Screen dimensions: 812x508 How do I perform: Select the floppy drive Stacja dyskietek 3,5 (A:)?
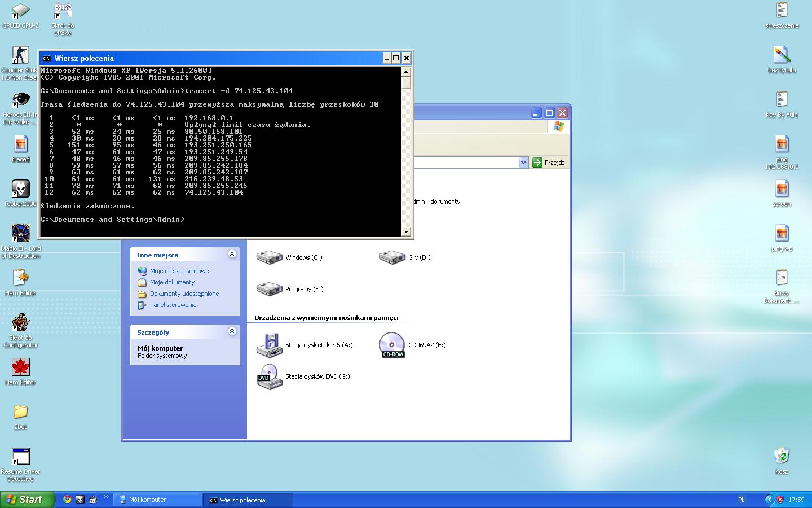(304, 345)
